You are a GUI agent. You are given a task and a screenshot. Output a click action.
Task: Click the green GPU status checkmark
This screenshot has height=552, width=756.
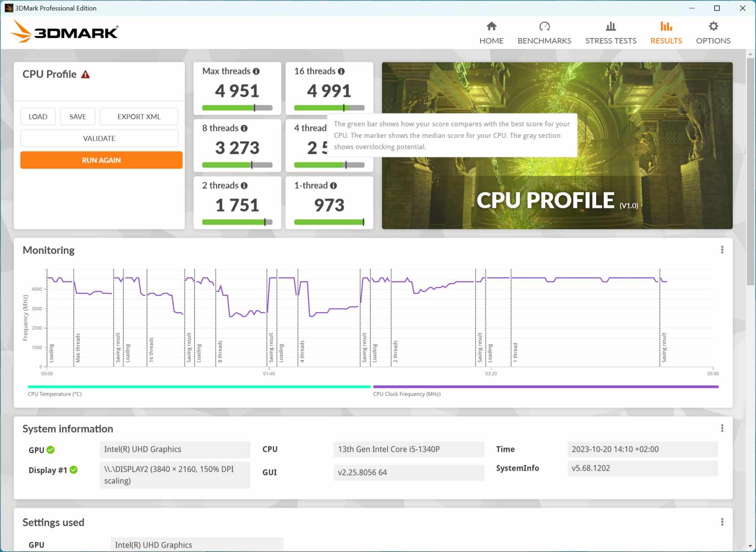tap(51, 449)
